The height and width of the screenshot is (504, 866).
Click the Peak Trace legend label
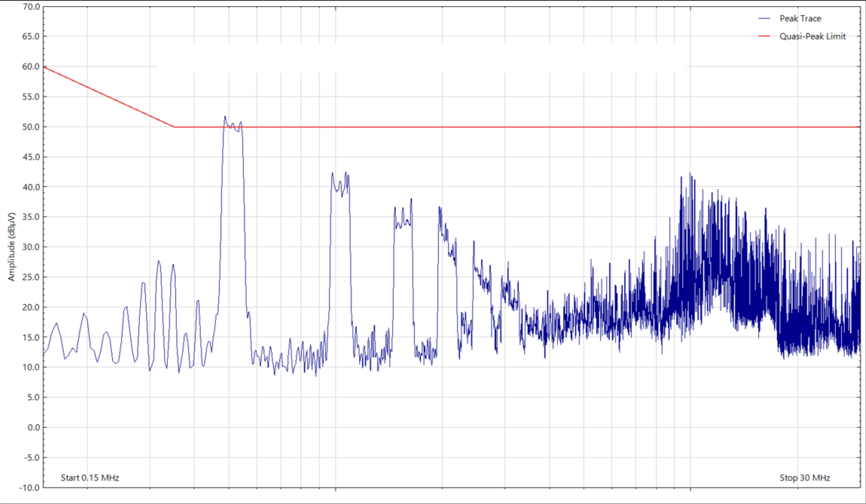pyautogui.click(x=800, y=19)
